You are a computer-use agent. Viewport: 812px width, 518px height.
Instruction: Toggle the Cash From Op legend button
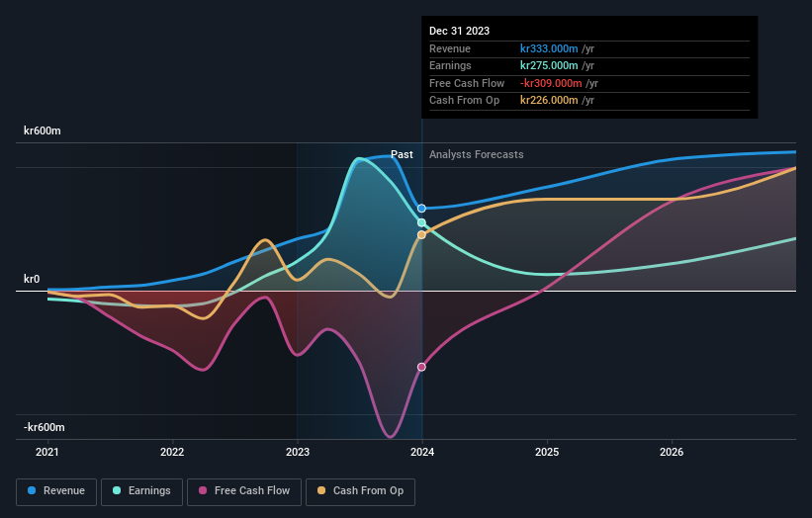[360, 491]
